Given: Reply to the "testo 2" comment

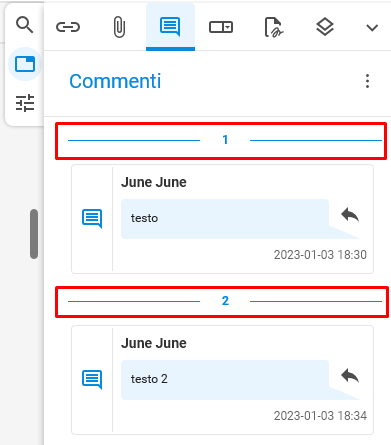Looking at the screenshot, I should pyautogui.click(x=350, y=376).
